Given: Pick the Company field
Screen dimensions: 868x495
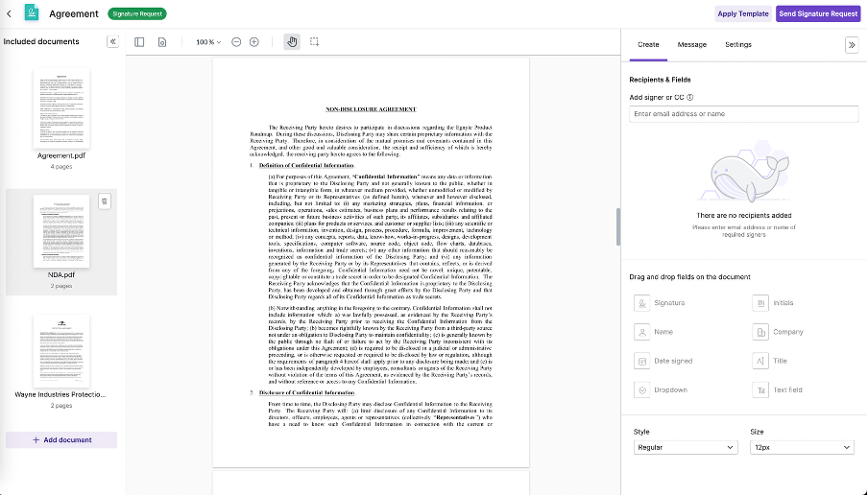Looking at the screenshot, I should 778,332.
